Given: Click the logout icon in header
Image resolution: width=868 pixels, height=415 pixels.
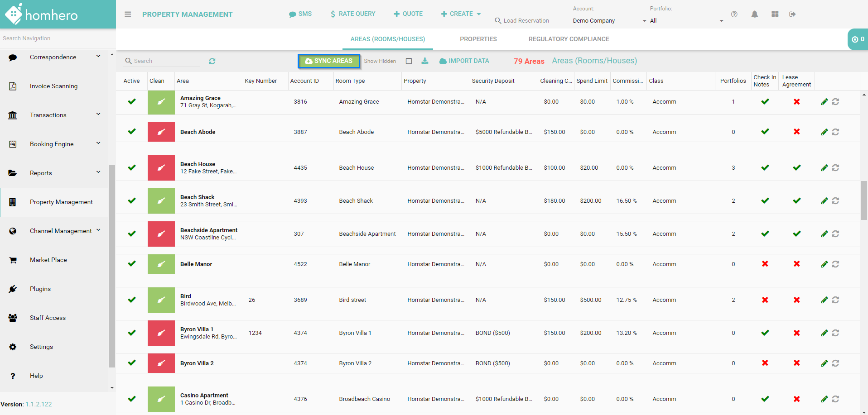Looking at the screenshot, I should point(792,14).
